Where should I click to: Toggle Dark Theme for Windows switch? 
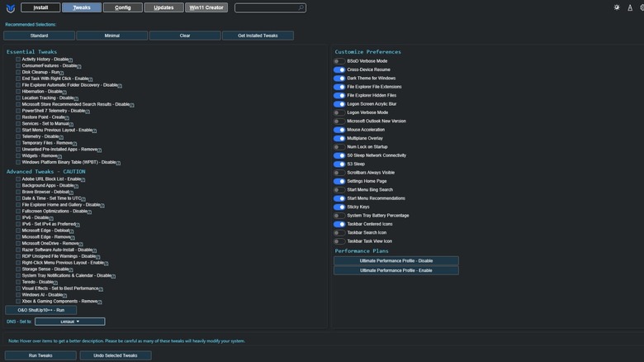pyautogui.click(x=339, y=79)
